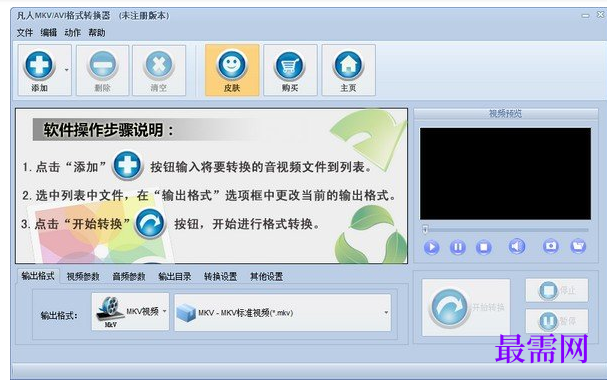Open the 动作 menu
Screen dimensions: 607x380
coord(73,33)
